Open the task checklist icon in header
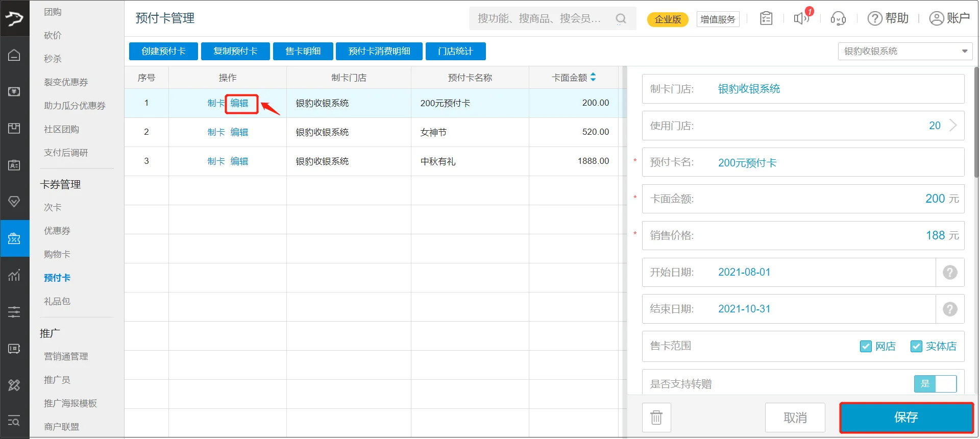980x439 pixels. (766, 19)
